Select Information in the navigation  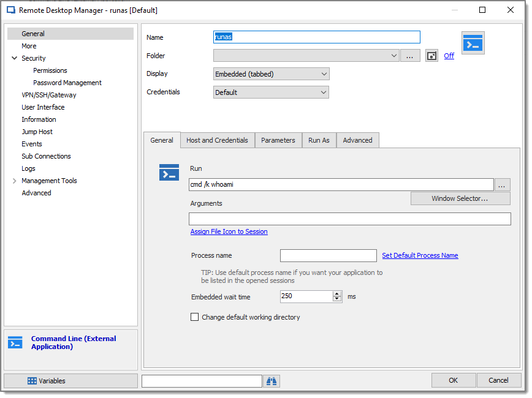point(39,119)
